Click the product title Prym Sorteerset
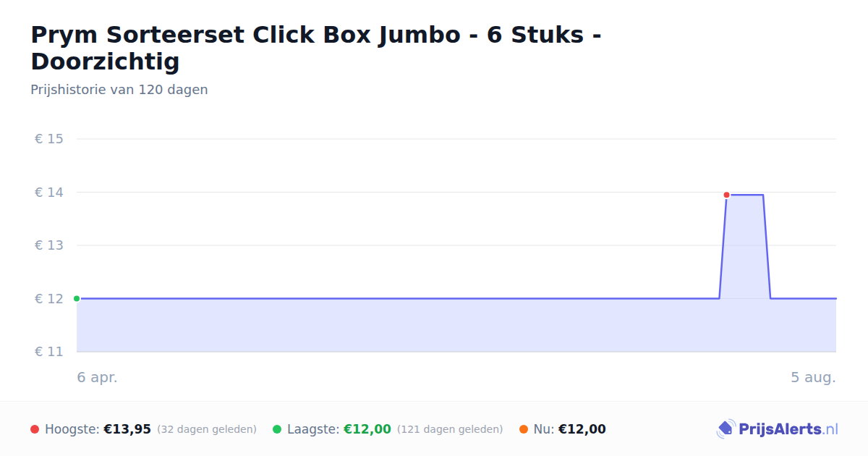 click(x=315, y=48)
